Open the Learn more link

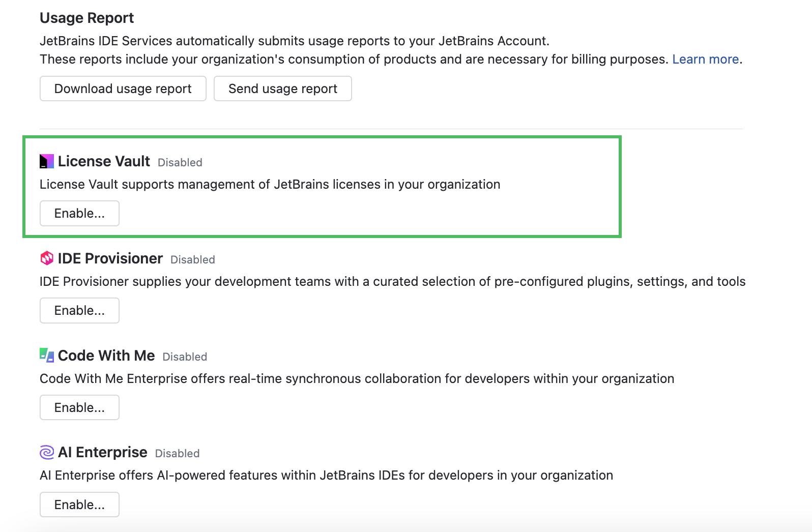705,59
